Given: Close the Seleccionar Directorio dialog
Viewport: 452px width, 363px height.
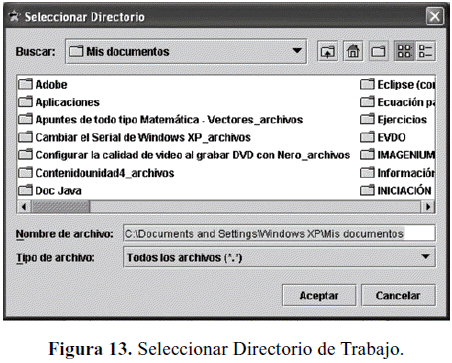Looking at the screenshot, I should [435, 16].
